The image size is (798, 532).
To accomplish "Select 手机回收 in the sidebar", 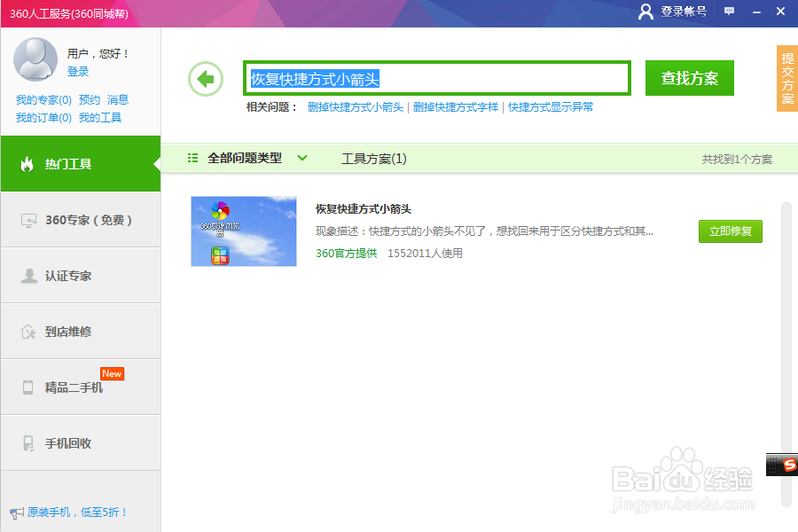I will 81,443.
